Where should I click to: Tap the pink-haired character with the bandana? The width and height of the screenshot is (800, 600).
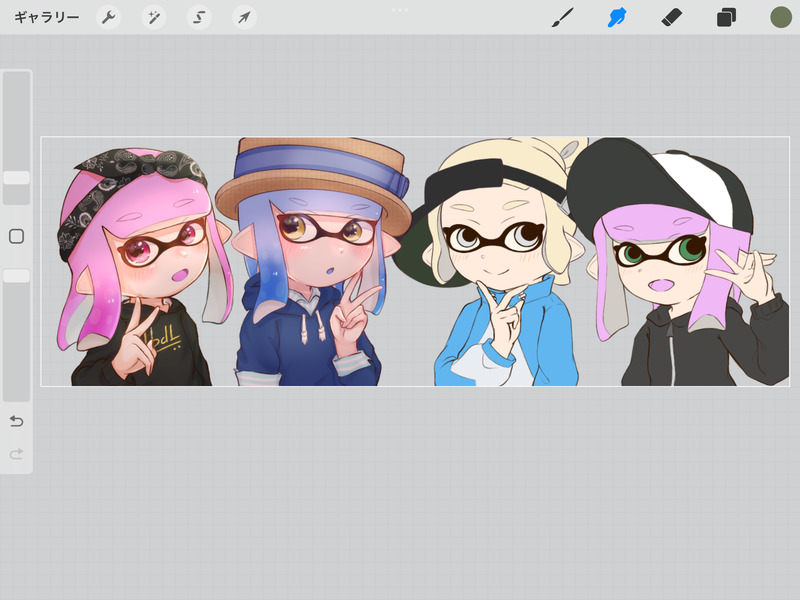(x=144, y=267)
